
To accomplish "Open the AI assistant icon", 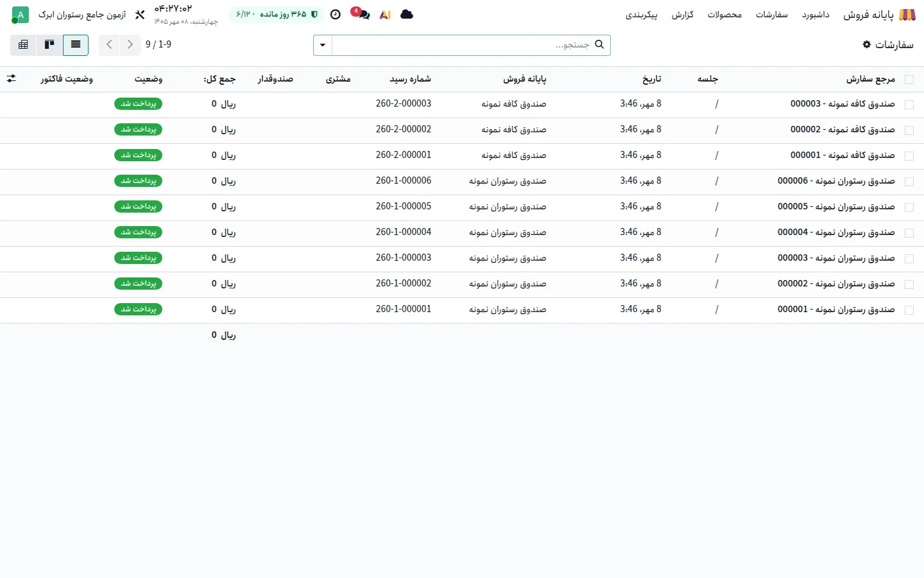I will click(x=385, y=15).
